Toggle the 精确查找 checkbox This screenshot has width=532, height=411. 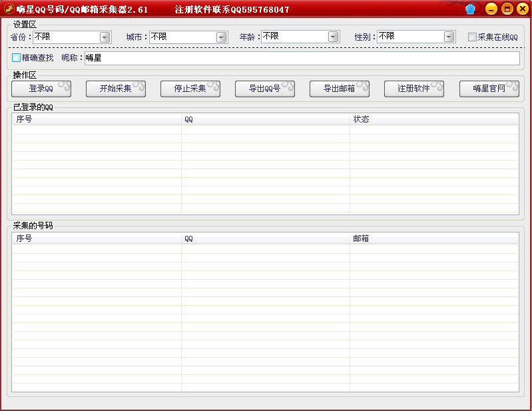(x=17, y=58)
